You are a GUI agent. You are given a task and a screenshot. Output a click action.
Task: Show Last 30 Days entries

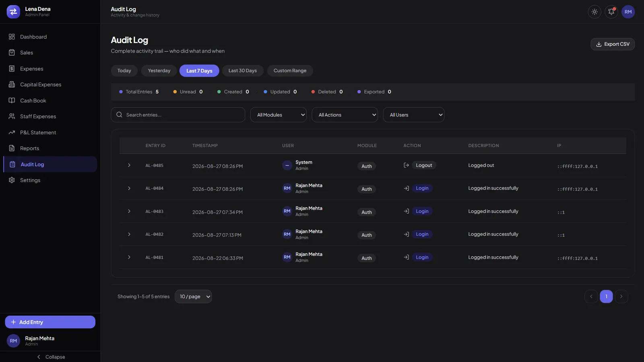[x=243, y=71]
